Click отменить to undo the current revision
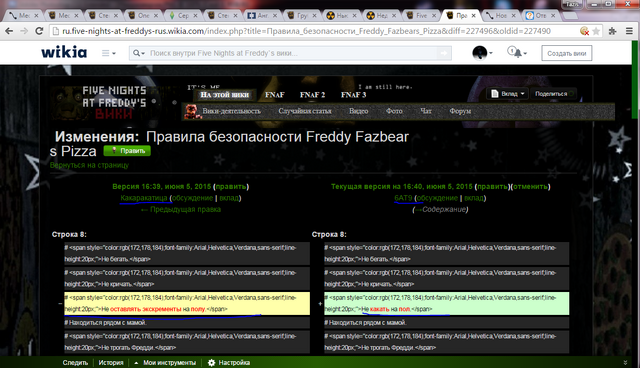Viewport: 640px width, 368px height. (x=530, y=186)
